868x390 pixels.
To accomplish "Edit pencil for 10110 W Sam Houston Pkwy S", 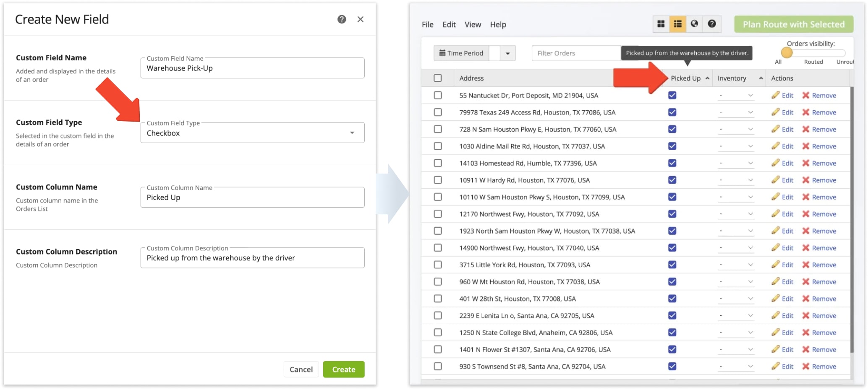I will (x=775, y=197).
